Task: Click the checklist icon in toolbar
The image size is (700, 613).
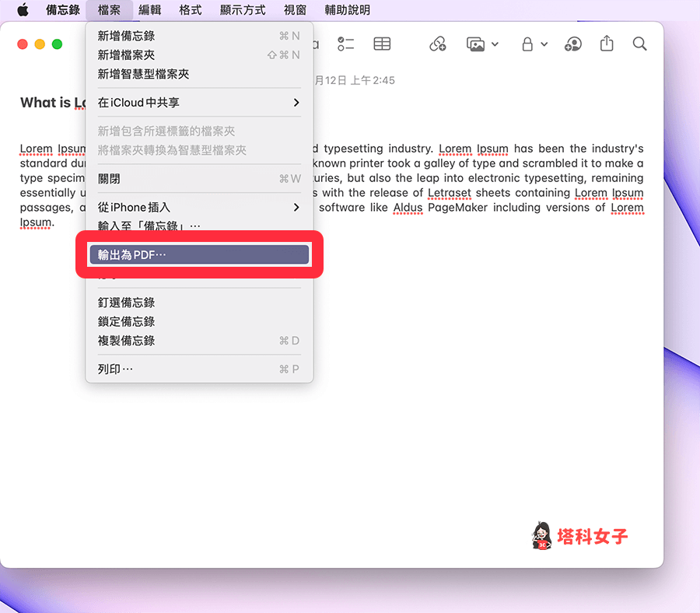Action: (x=347, y=44)
